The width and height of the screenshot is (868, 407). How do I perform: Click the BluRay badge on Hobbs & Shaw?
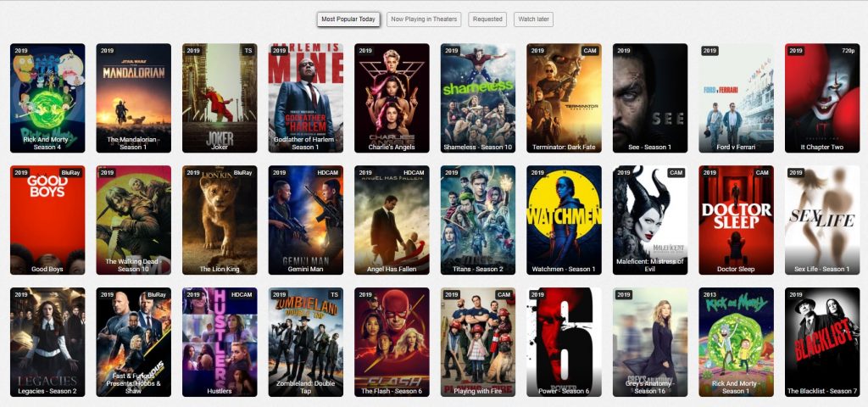click(x=157, y=294)
